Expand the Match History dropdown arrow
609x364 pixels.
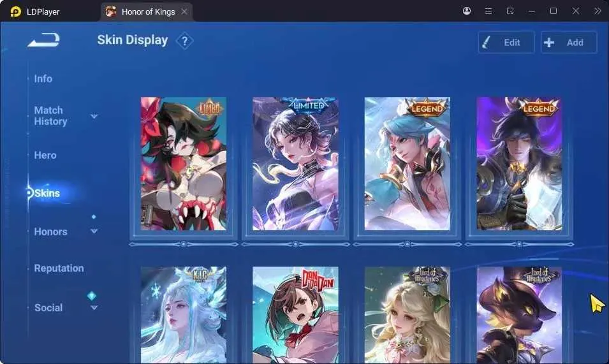(x=94, y=116)
